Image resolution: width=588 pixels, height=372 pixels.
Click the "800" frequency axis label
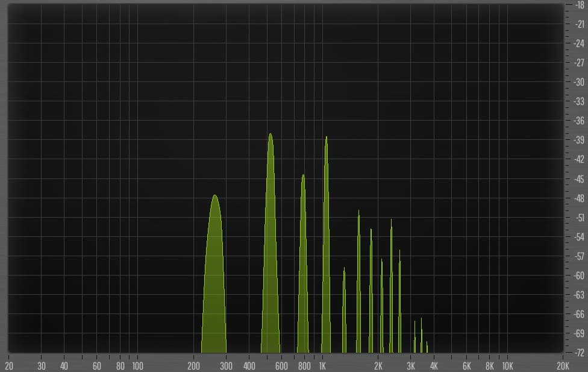click(304, 366)
